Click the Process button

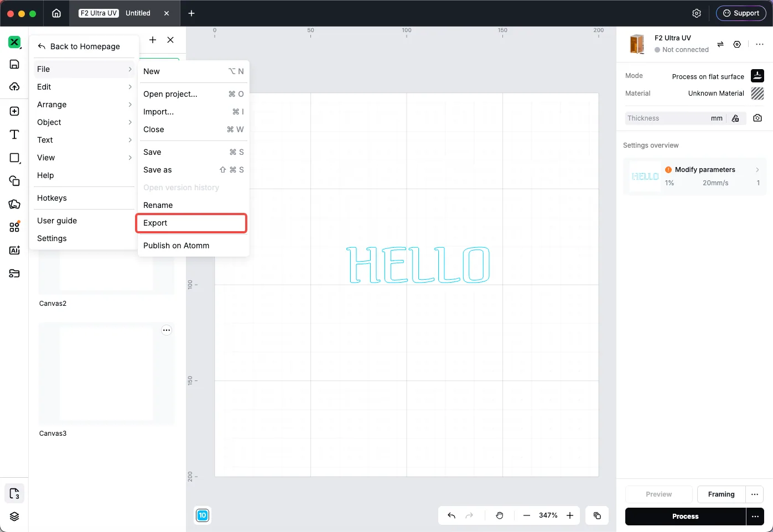(x=686, y=517)
